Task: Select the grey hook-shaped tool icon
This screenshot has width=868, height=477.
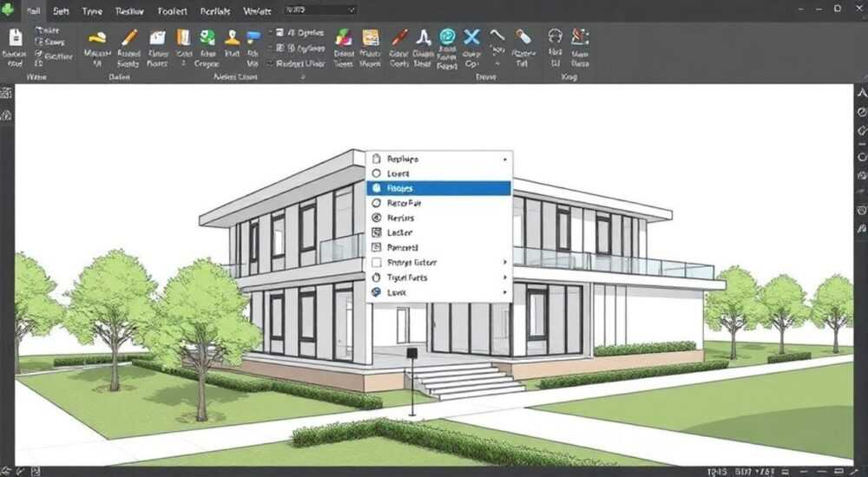Action: coord(497,36)
